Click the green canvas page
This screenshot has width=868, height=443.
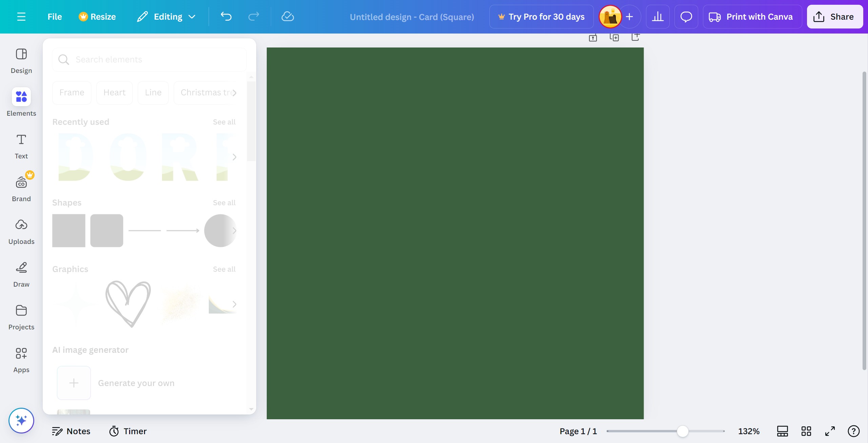click(x=455, y=233)
